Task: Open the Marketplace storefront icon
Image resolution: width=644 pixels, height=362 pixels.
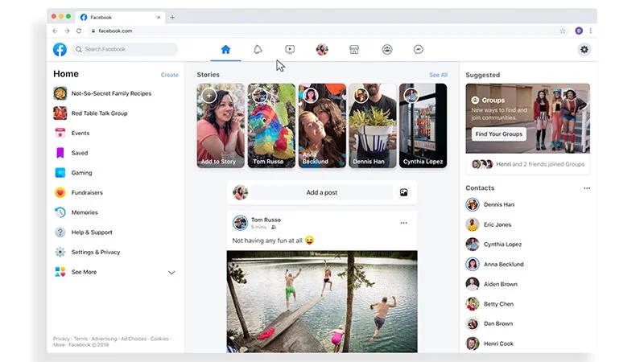Action: [354, 50]
